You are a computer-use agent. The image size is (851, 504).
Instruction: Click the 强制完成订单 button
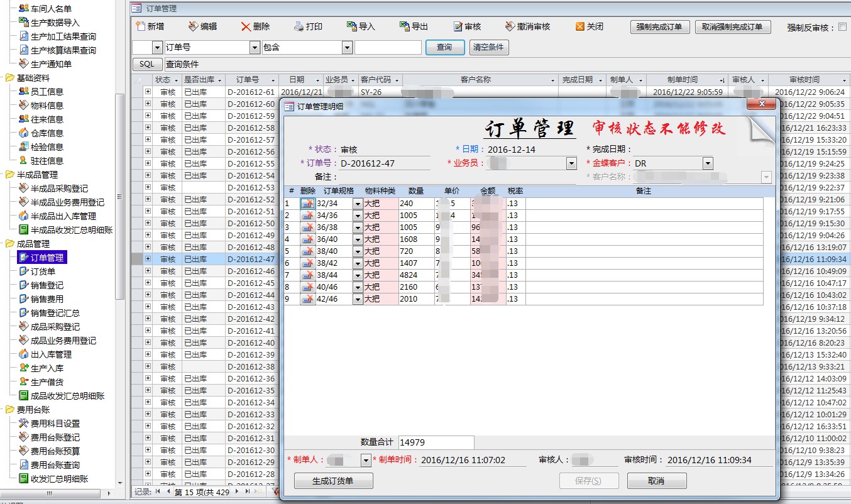coord(660,27)
